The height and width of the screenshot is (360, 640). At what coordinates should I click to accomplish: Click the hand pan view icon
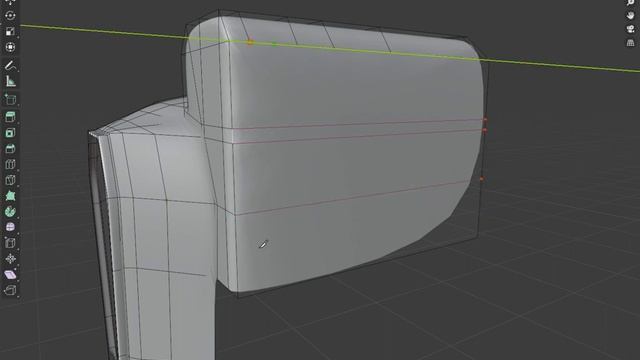point(630,16)
